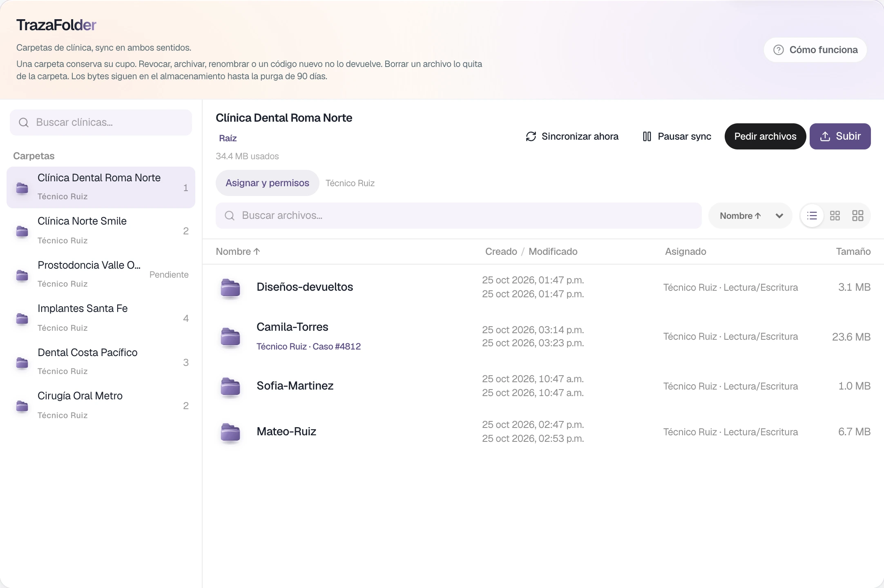
Task: Open the Sofia-Martinez folder name
Action: click(295, 386)
